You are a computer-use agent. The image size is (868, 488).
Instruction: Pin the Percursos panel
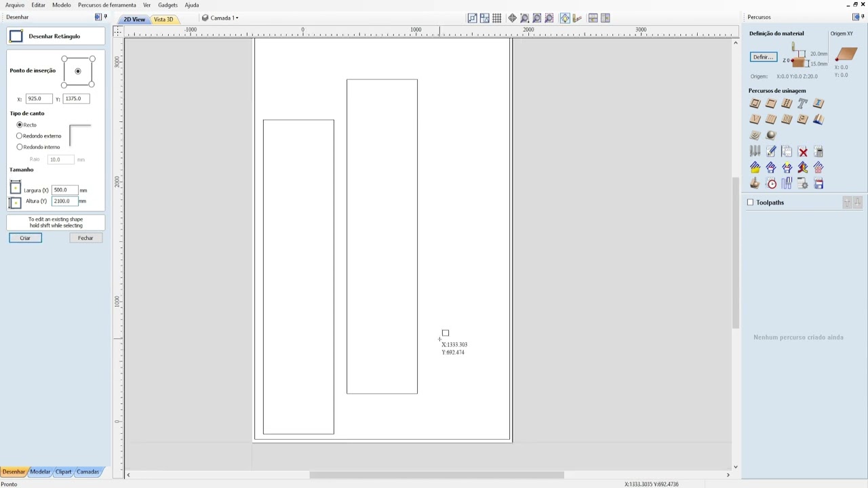click(863, 17)
